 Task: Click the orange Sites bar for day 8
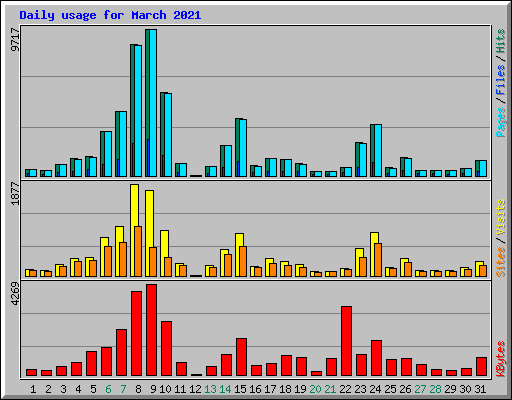(138, 251)
